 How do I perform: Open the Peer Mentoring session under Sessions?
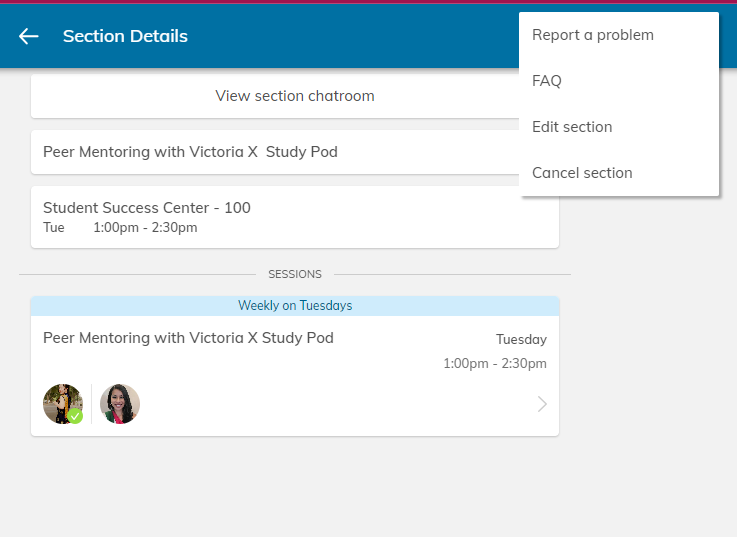[188, 338]
